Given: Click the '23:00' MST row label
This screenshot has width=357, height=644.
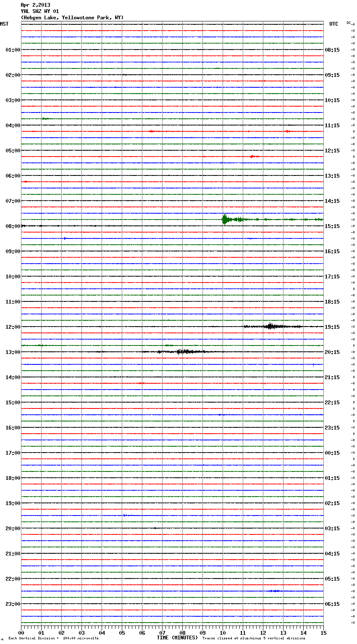Looking at the screenshot, I should click(13, 604).
